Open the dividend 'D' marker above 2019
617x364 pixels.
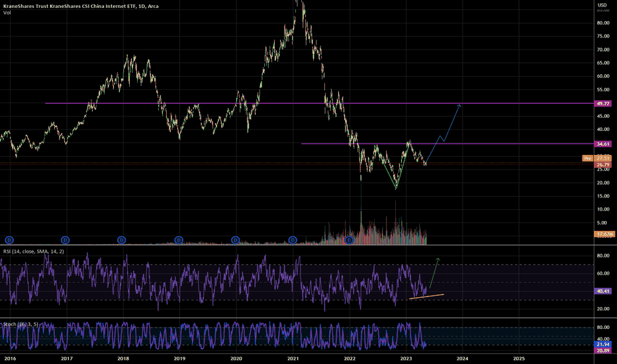(x=179, y=240)
